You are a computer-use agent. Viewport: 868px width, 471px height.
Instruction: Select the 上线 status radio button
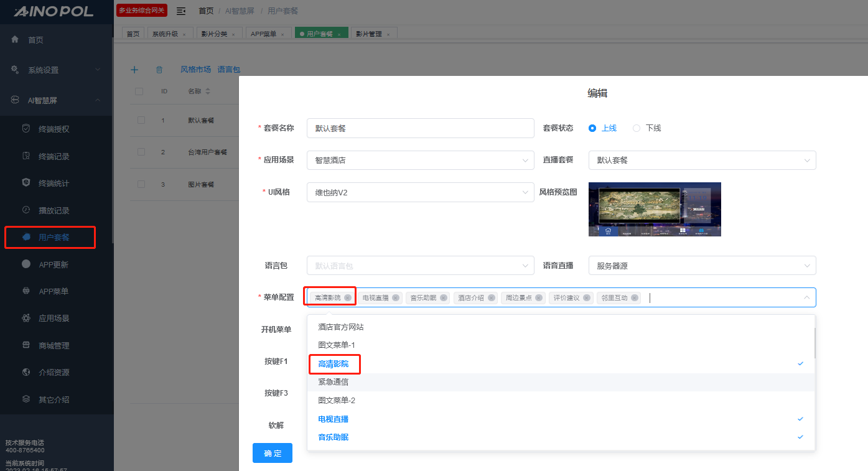[x=592, y=128]
